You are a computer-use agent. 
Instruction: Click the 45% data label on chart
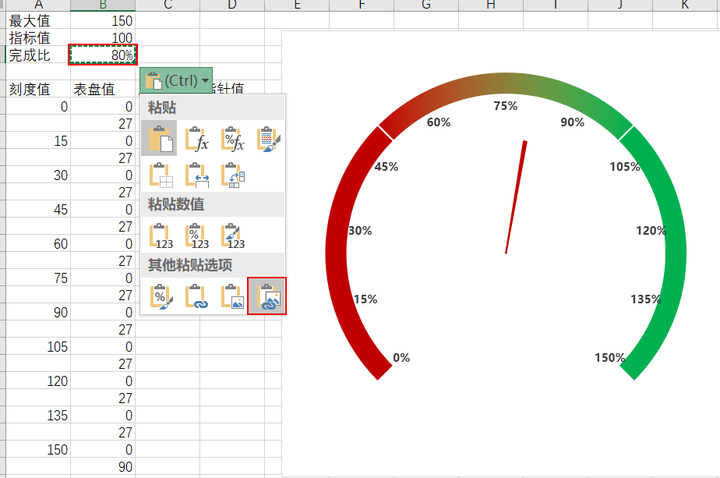coord(386,167)
